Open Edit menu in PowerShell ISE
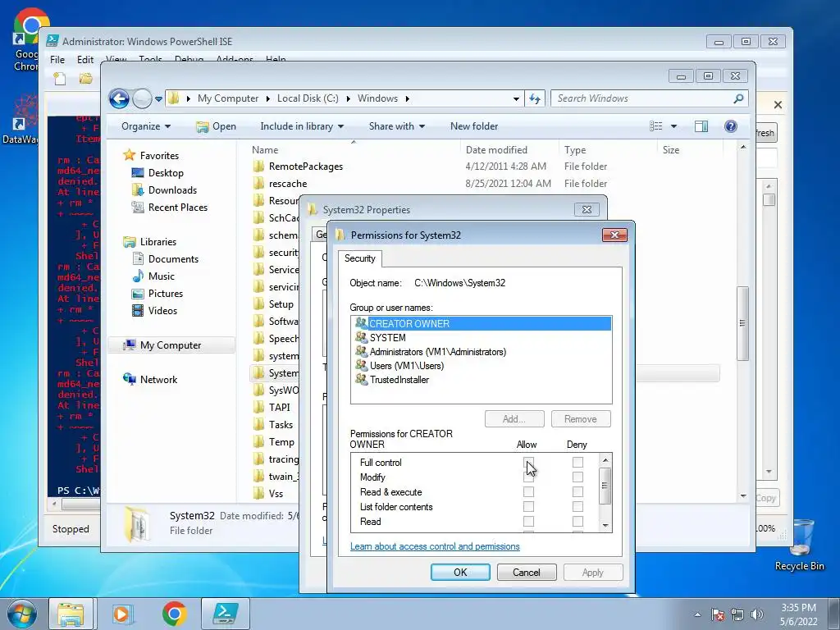The image size is (840, 630). point(85,59)
